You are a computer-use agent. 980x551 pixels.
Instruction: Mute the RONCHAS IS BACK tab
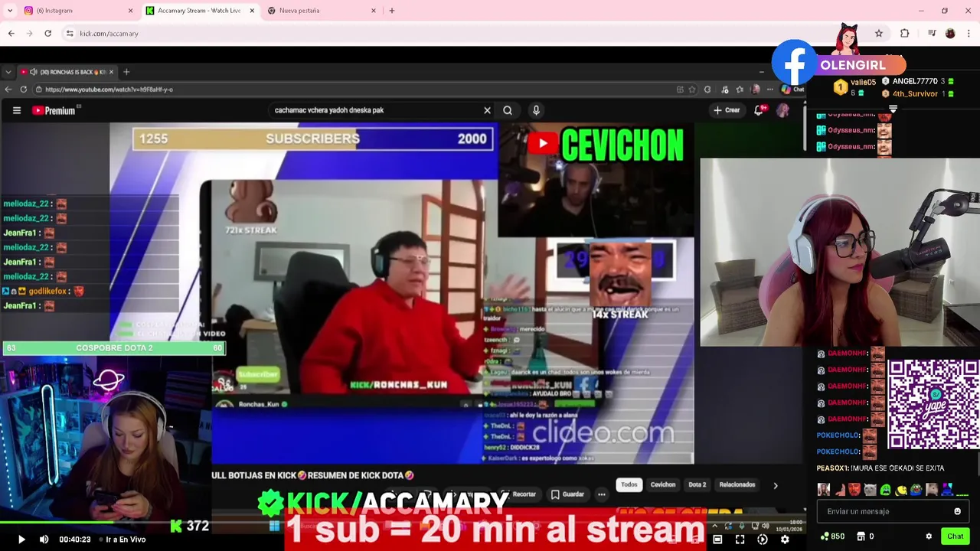tap(33, 72)
